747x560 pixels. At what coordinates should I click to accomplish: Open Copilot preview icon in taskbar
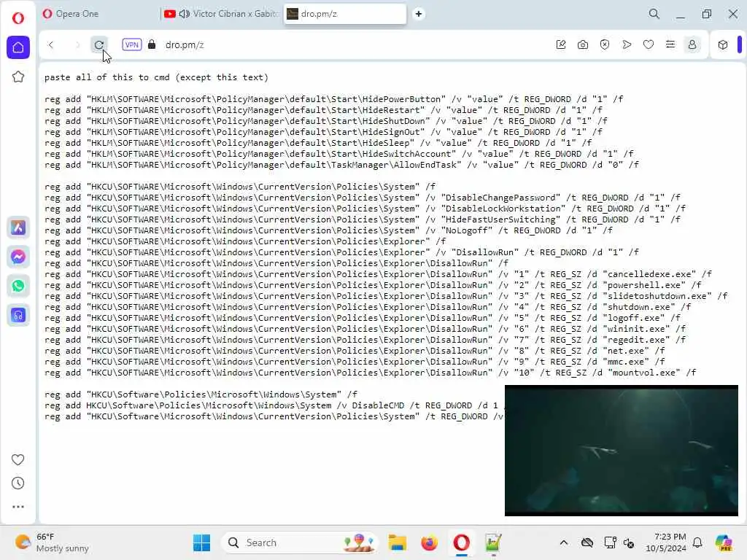[x=723, y=542]
